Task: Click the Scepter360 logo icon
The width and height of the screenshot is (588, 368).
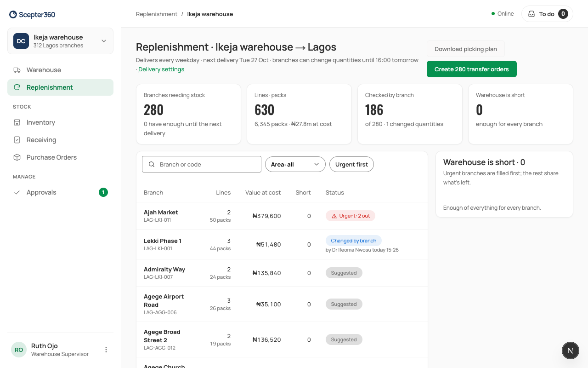Action: (13, 15)
